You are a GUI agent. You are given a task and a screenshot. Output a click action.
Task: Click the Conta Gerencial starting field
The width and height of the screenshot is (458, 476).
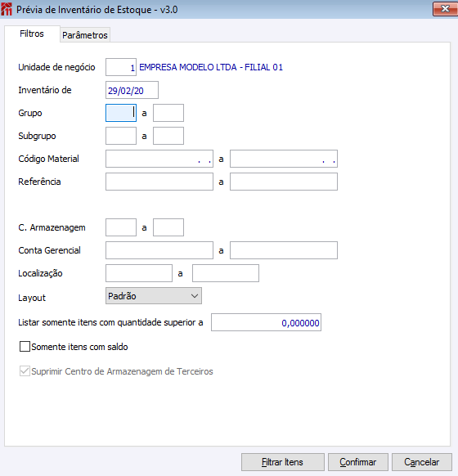point(159,250)
